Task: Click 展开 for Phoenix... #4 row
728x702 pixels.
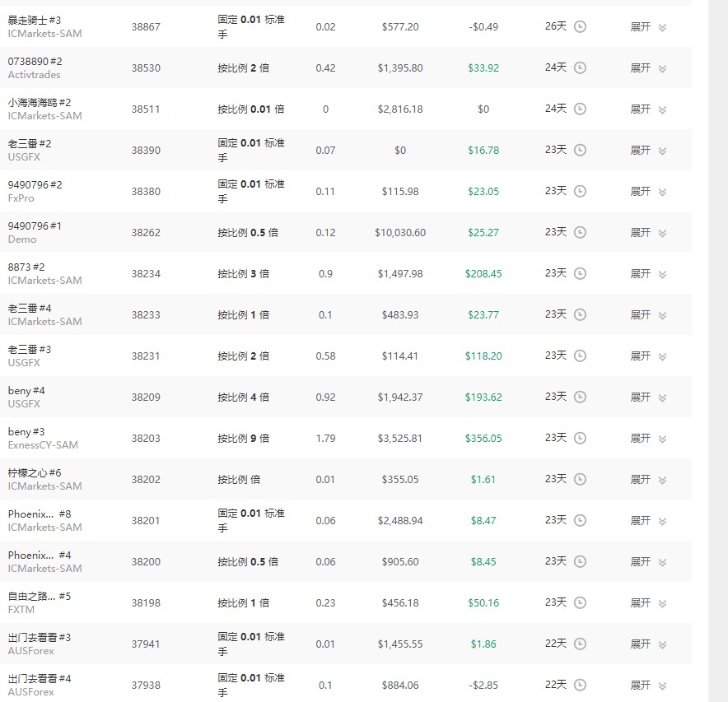Action: 640,561
